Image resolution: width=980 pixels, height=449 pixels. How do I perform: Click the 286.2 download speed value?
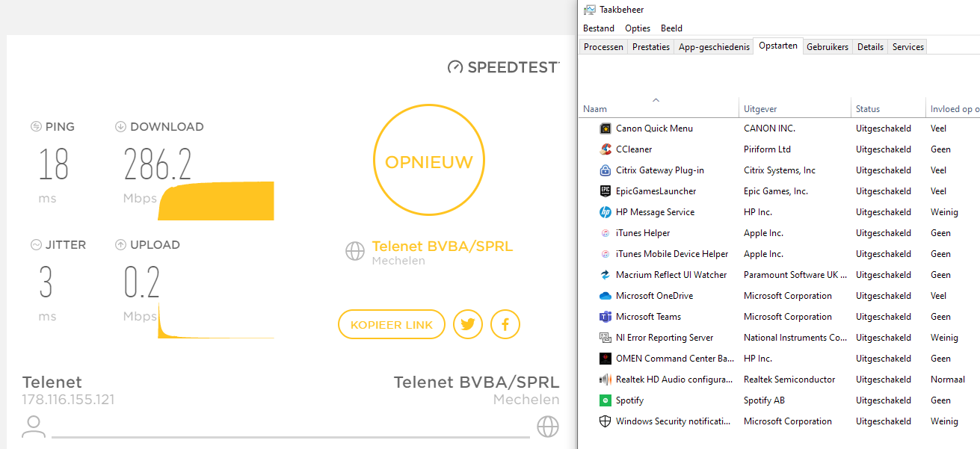[x=158, y=164]
